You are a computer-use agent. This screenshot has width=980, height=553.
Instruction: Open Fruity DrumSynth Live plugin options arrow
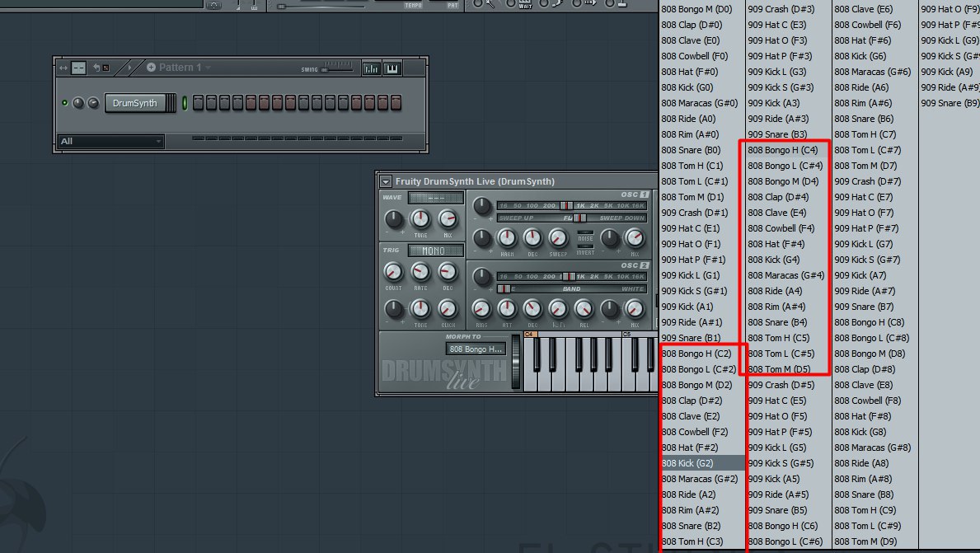point(386,181)
